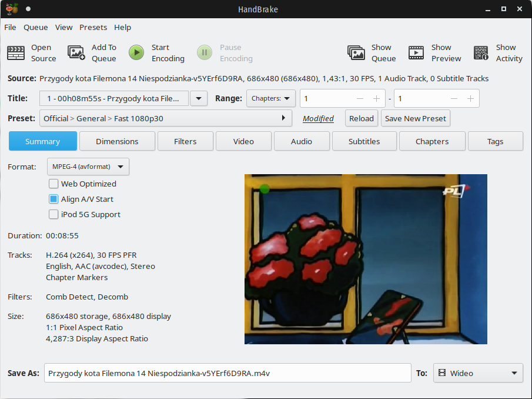Start encoding with the green play icon
532x399 pixels.
pos(136,52)
